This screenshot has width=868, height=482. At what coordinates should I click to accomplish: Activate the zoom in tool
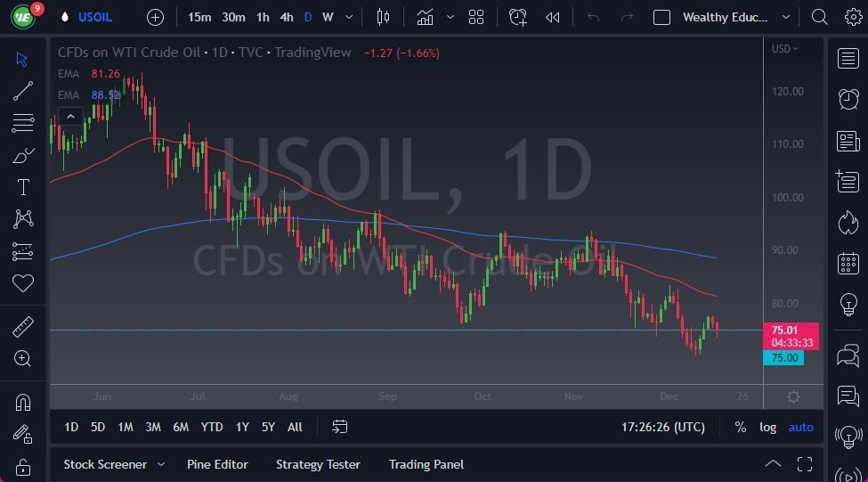(22, 358)
